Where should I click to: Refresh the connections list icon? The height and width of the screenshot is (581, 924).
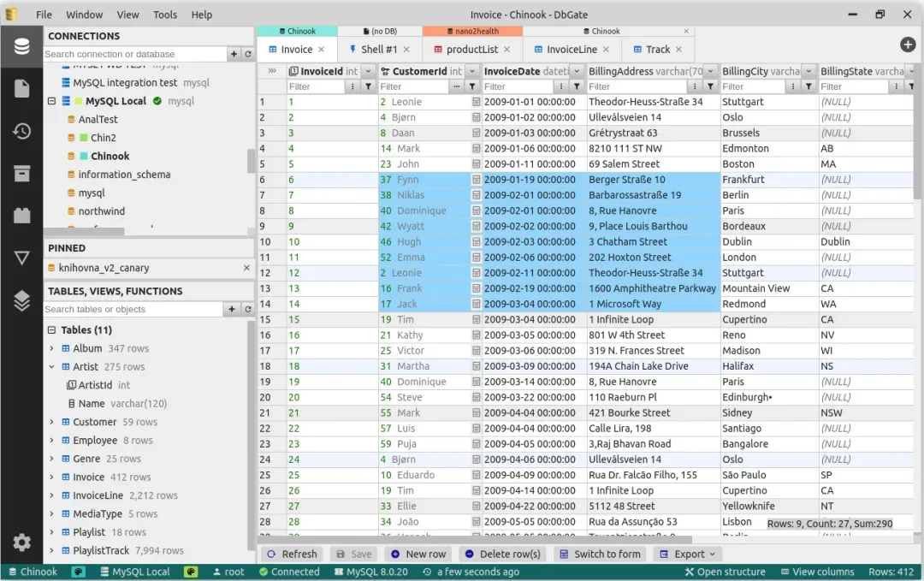pos(248,54)
